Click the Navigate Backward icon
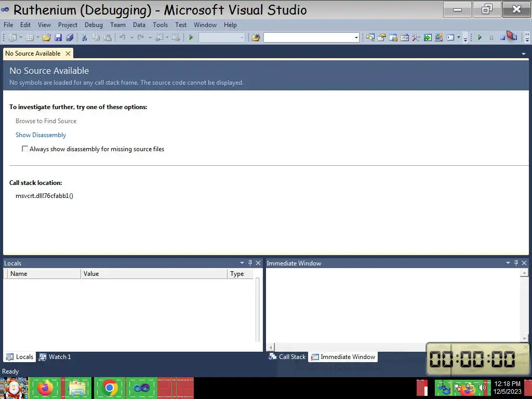Viewport: 532px width, 399px height. [159, 37]
